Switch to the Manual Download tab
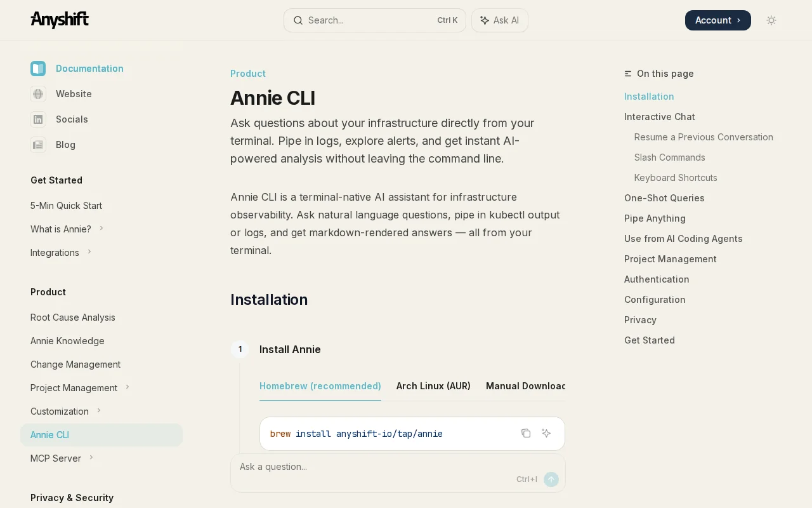 point(525,386)
